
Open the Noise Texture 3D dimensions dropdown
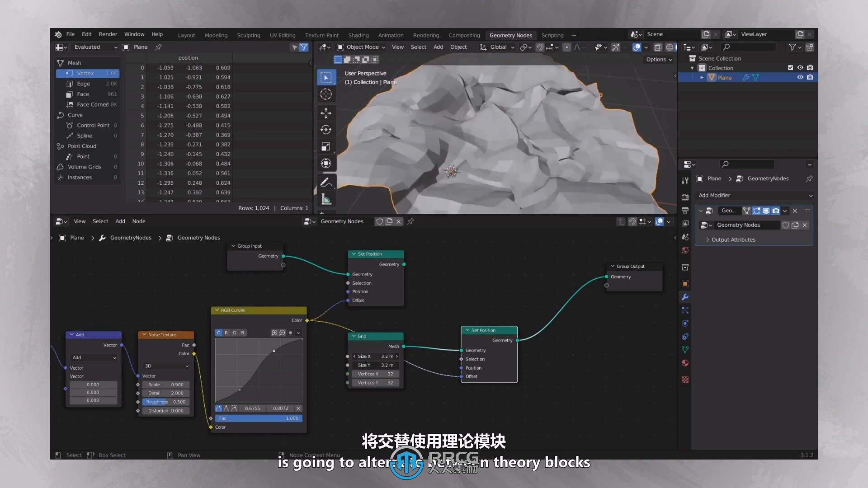coord(166,366)
